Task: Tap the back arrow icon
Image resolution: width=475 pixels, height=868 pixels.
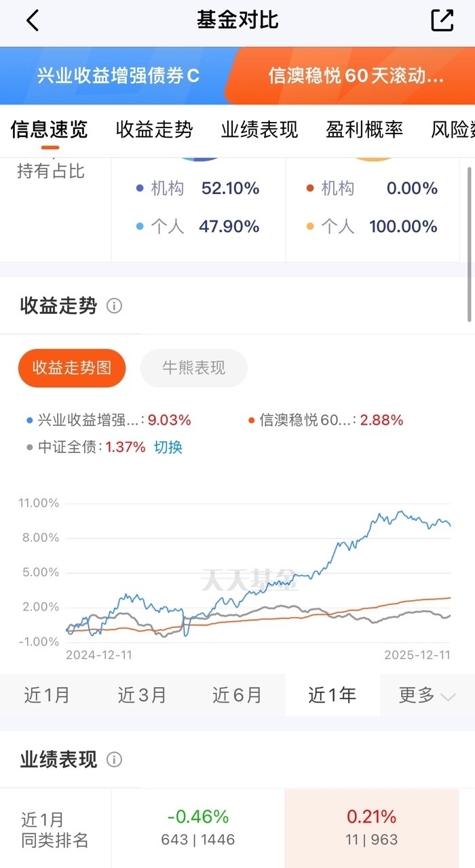Action: tap(33, 20)
